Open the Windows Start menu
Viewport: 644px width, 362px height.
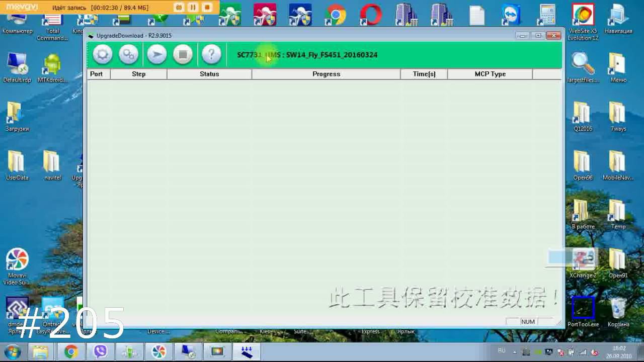pos(12,351)
